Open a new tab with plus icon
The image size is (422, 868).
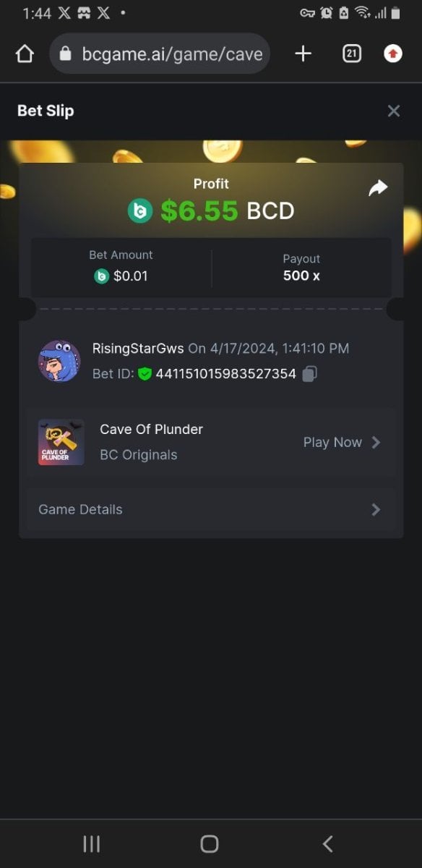303,54
